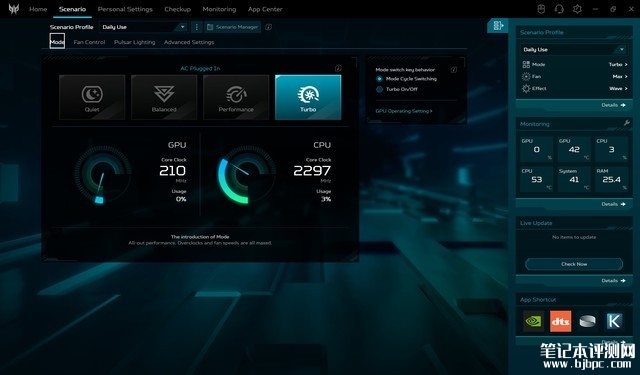Collapse the right sidebar panel icon
Image resolution: width=640 pixels, height=375 pixels.
point(498,26)
